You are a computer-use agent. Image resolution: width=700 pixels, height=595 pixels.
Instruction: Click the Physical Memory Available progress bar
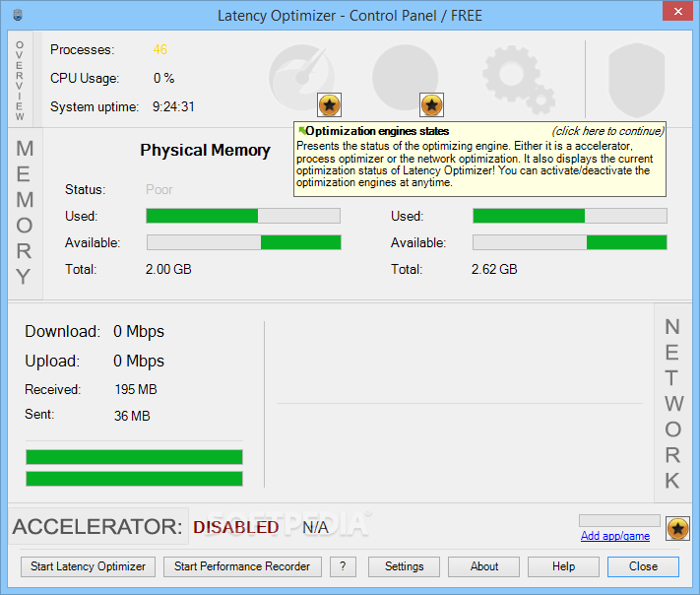pyautogui.click(x=244, y=242)
